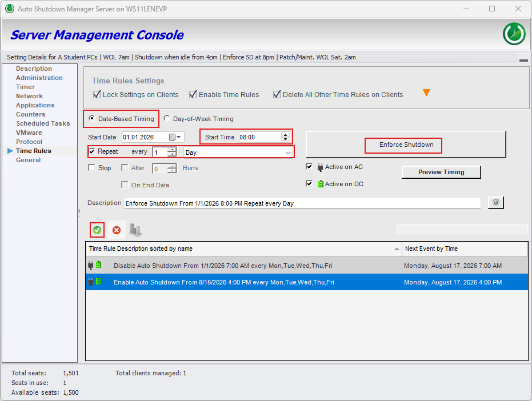Image resolution: width=532 pixels, height=401 pixels.
Task: Select Date-Based Timing radio button
Action: point(91,118)
